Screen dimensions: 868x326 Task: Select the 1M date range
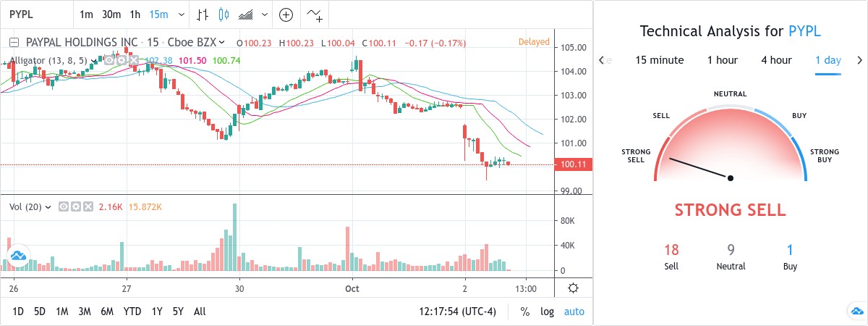(62, 312)
